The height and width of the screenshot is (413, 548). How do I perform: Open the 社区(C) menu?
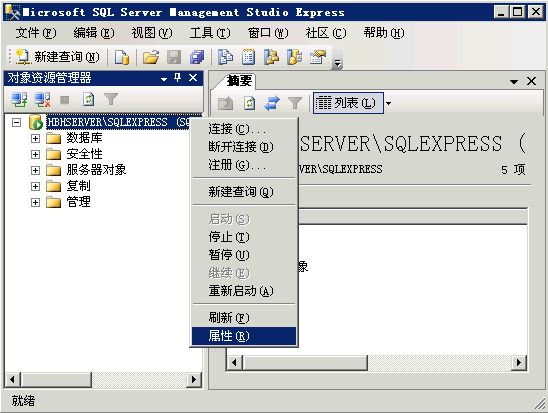click(326, 33)
